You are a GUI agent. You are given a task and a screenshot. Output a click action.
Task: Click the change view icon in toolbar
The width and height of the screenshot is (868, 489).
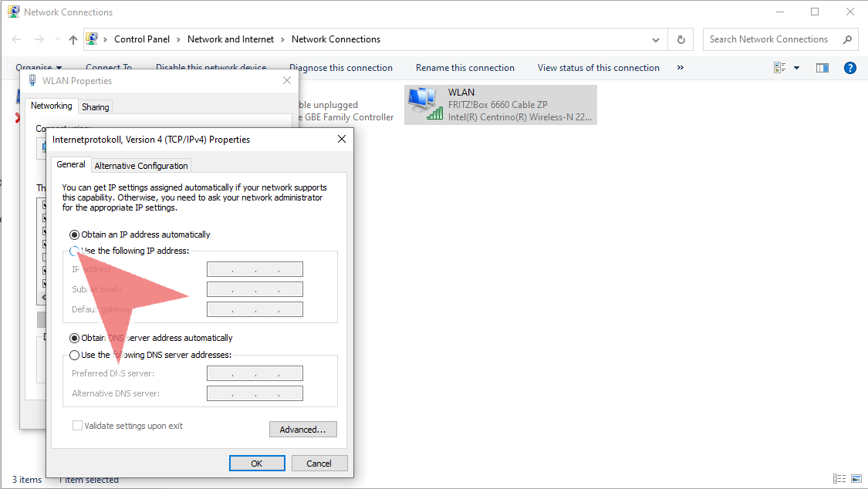click(x=780, y=68)
